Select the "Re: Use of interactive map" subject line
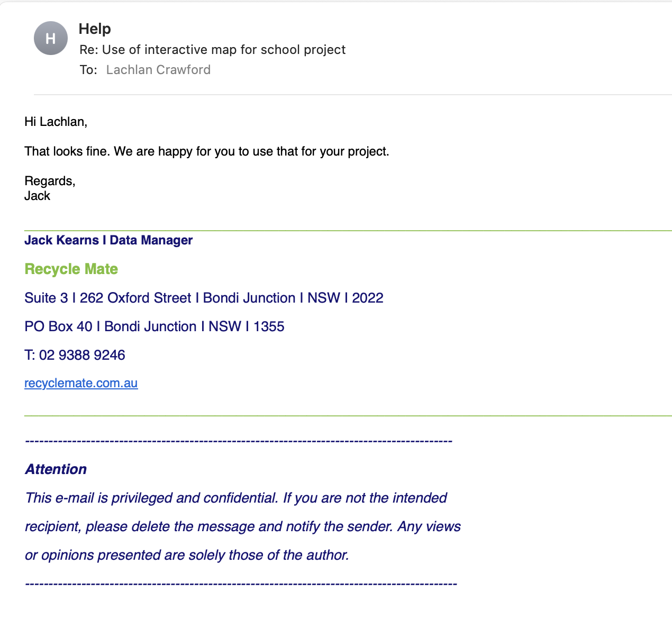Screen dimensions: 672x619 (212, 50)
